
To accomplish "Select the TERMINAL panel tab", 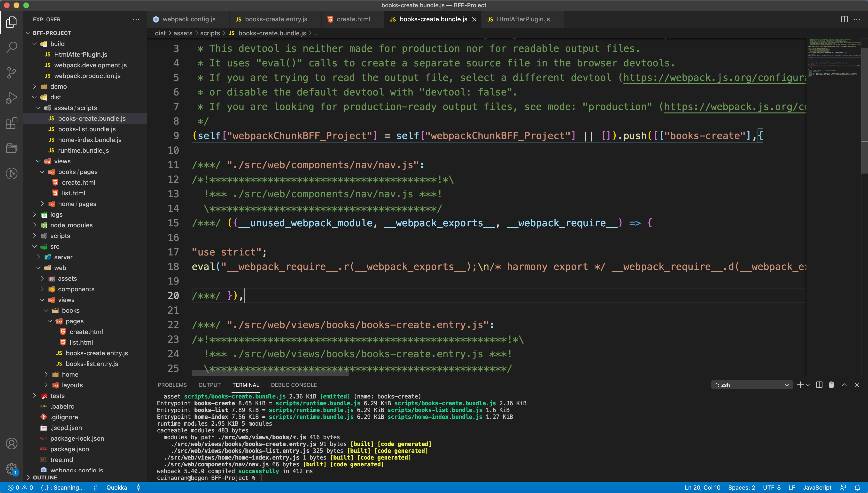I will click(246, 385).
